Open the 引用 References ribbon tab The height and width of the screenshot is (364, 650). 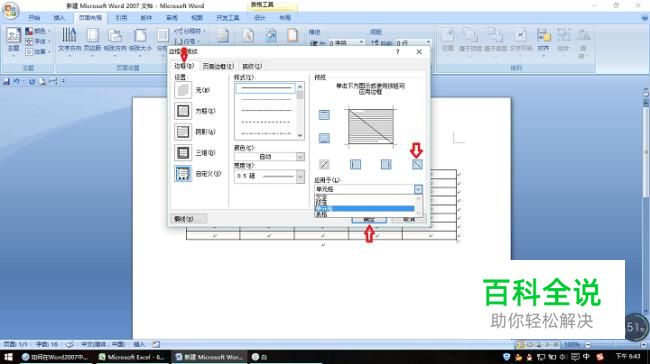pos(121,18)
